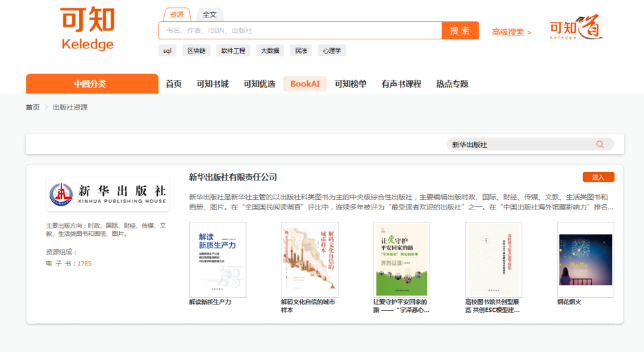Expand the 中图分类 category menu
This screenshot has width=644, height=352.
(x=91, y=84)
